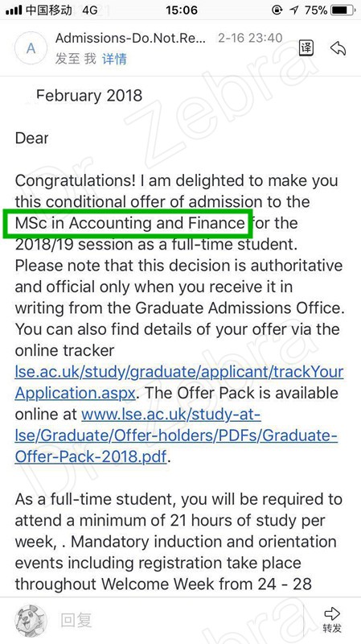Tap the signal strength bars in status bar
361x644 pixels.
coord(14,10)
